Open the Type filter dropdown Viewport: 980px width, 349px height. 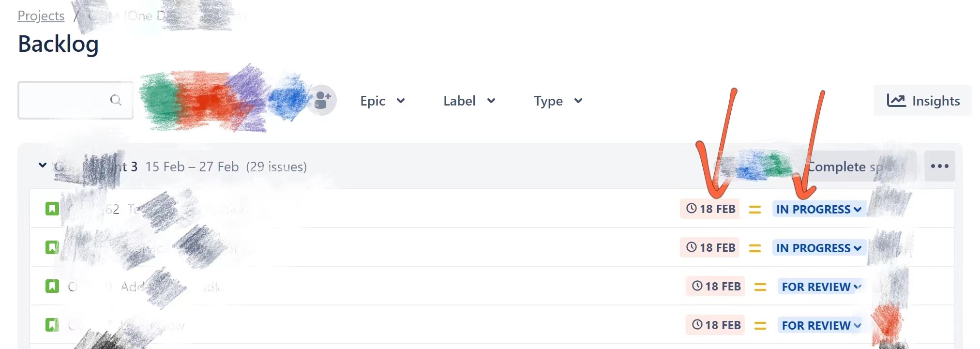click(558, 101)
